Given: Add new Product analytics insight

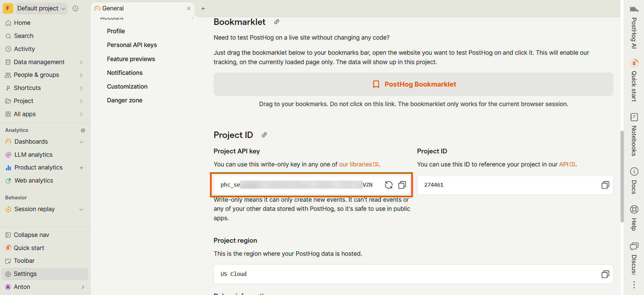Looking at the screenshot, I should [x=82, y=168].
